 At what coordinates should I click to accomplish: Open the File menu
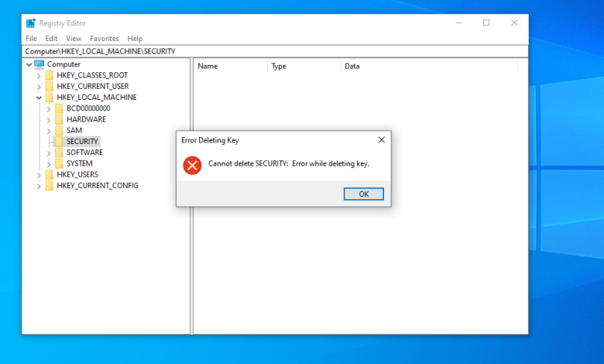pyautogui.click(x=31, y=39)
